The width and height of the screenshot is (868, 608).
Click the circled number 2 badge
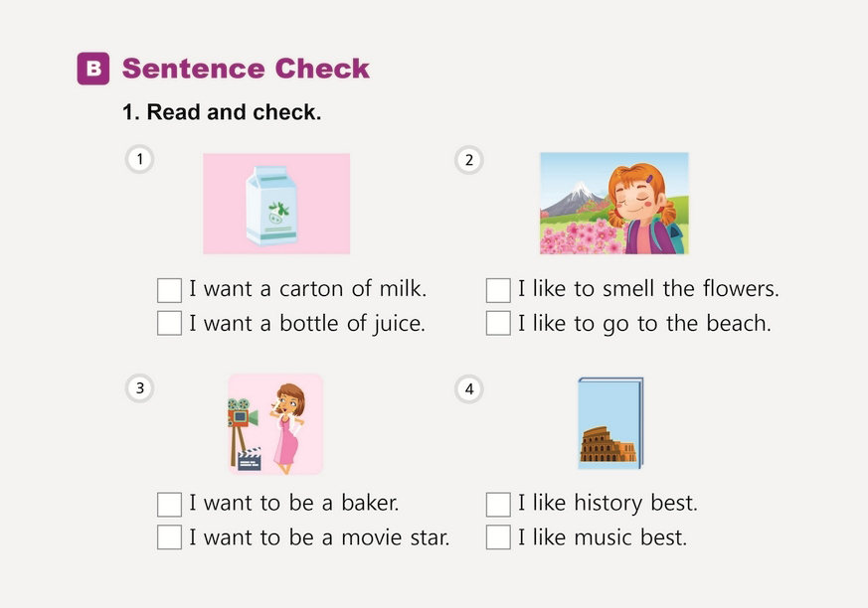(468, 159)
